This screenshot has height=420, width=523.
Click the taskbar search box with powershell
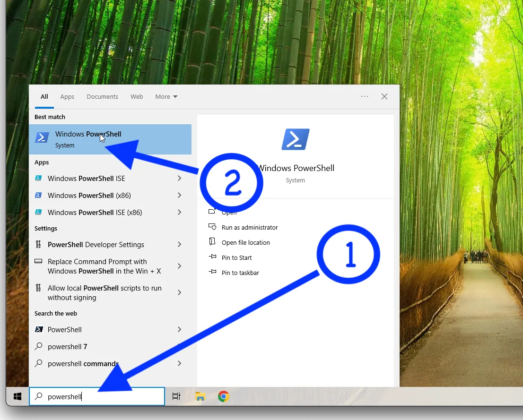pos(97,397)
